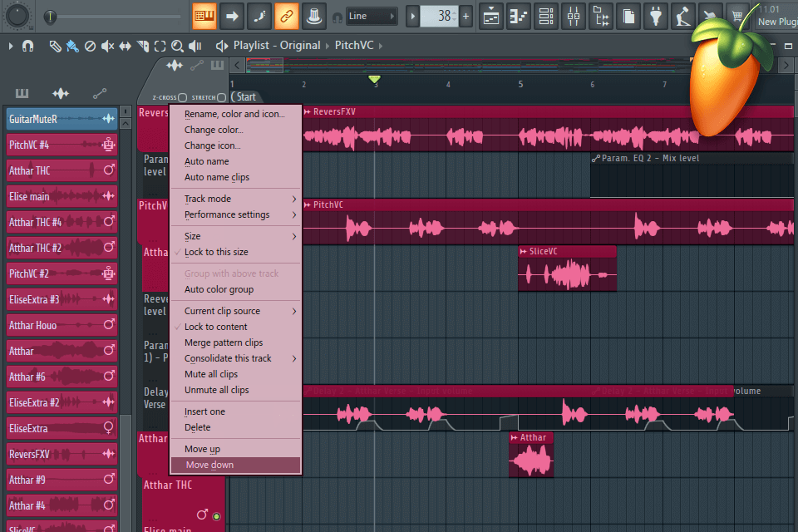Show pattern clips filter above track headers

[x=217, y=65]
